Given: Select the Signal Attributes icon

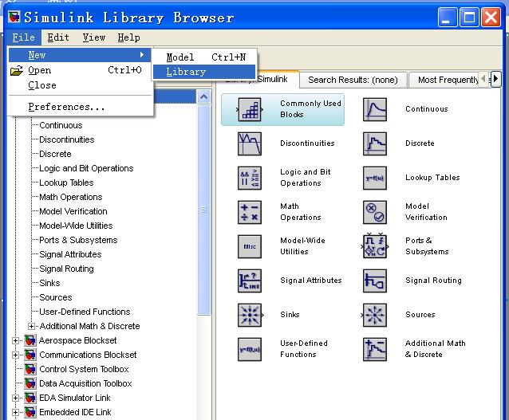Looking at the screenshot, I should (x=249, y=281).
